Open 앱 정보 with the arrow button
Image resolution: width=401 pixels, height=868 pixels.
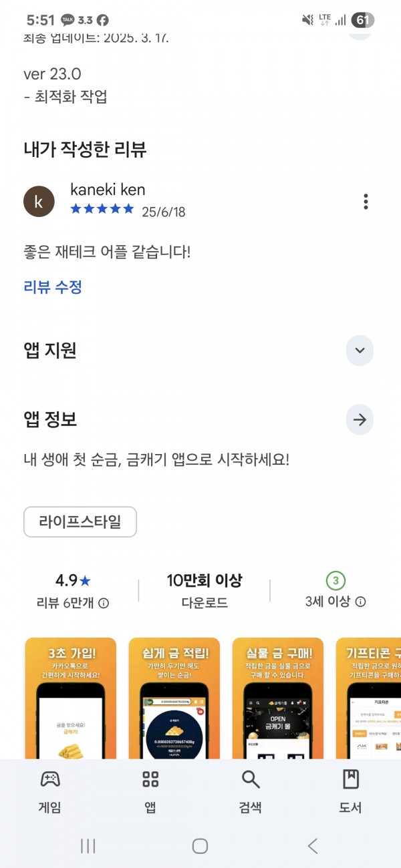[360, 420]
